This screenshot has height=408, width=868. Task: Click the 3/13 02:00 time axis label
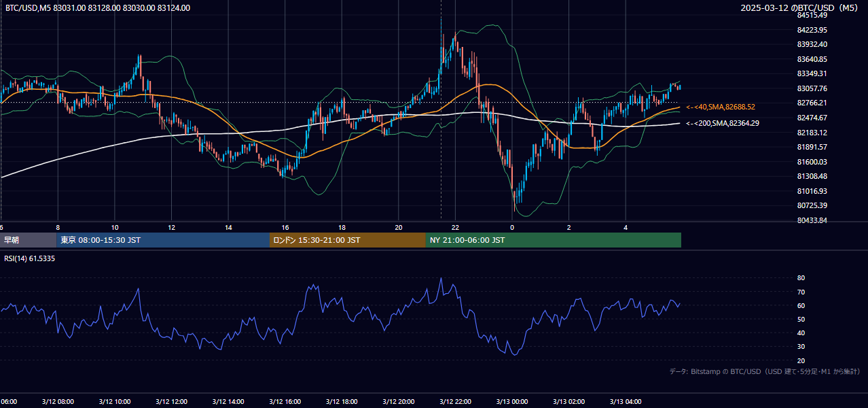coord(569,402)
